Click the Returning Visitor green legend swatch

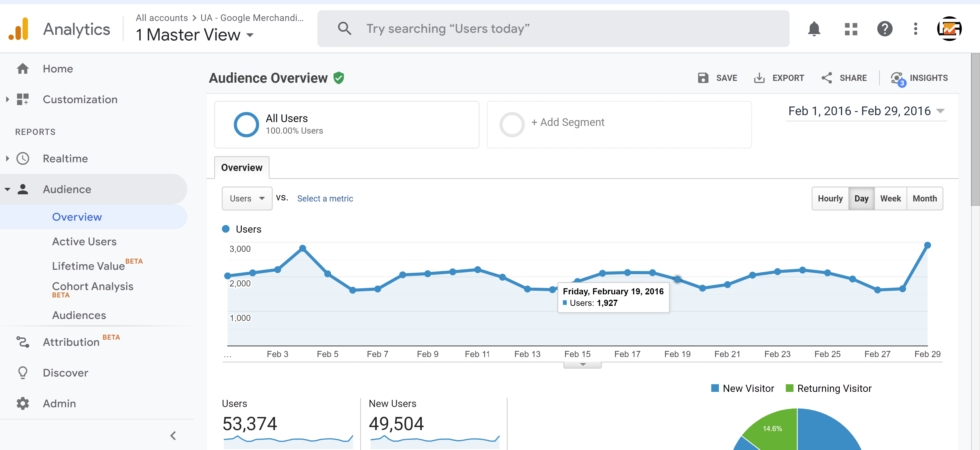[x=789, y=388]
